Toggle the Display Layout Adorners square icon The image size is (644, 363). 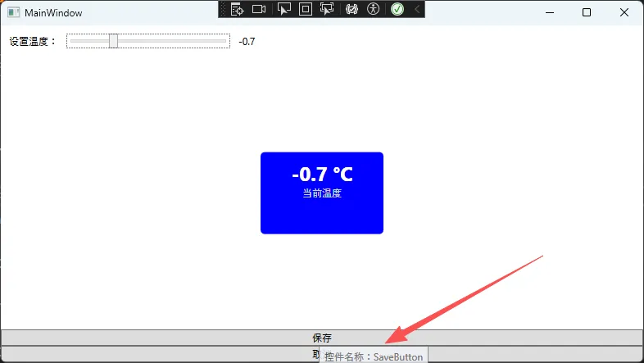click(306, 9)
